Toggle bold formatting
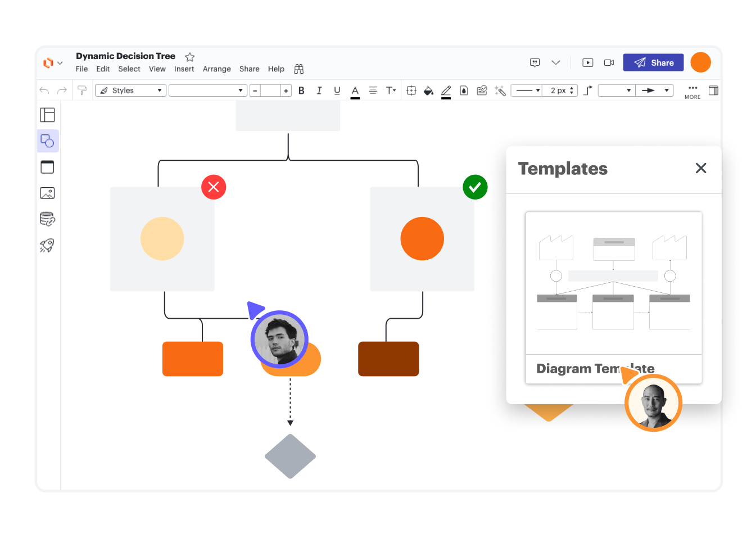This screenshot has width=756, height=538. pos(301,91)
